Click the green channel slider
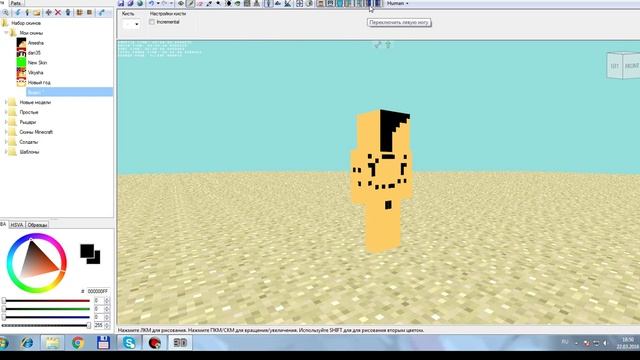This screenshot has height=360, width=640. point(46,309)
